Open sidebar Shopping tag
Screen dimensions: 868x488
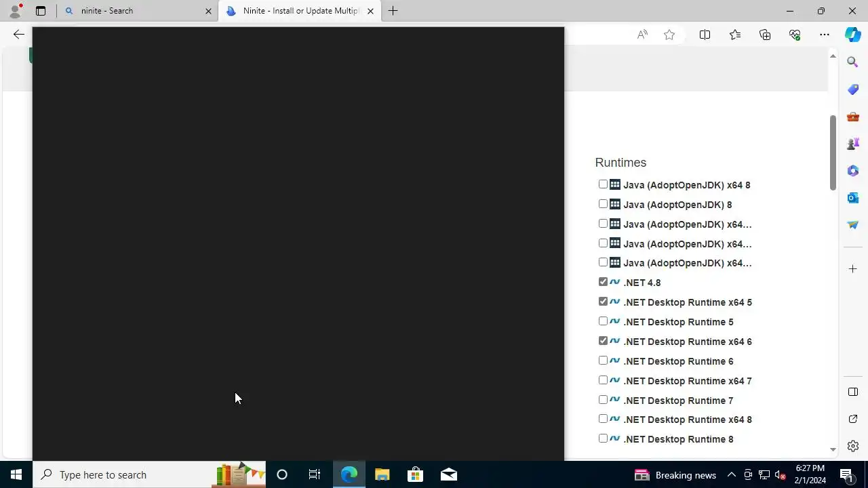pyautogui.click(x=853, y=89)
